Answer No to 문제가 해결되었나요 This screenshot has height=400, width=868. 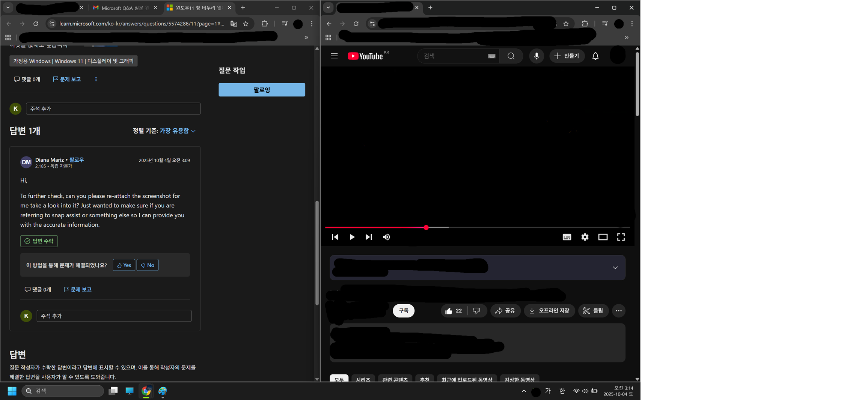(x=148, y=265)
